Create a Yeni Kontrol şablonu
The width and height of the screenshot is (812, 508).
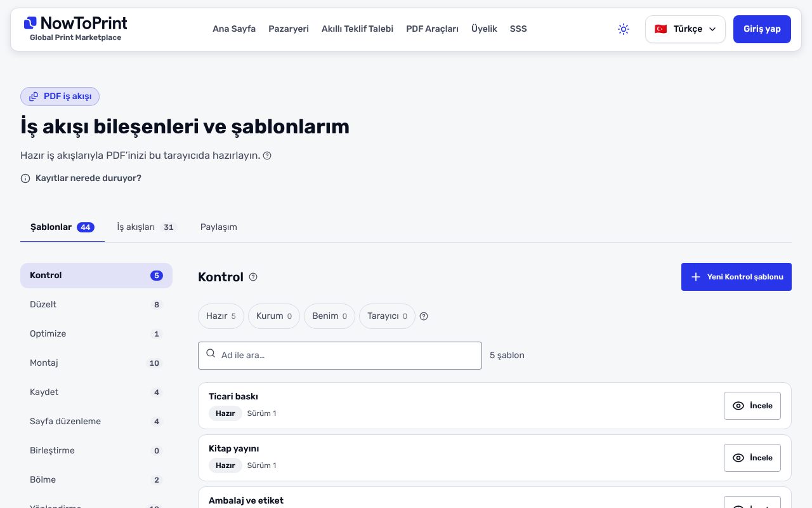pyautogui.click(x=737, y=277)
